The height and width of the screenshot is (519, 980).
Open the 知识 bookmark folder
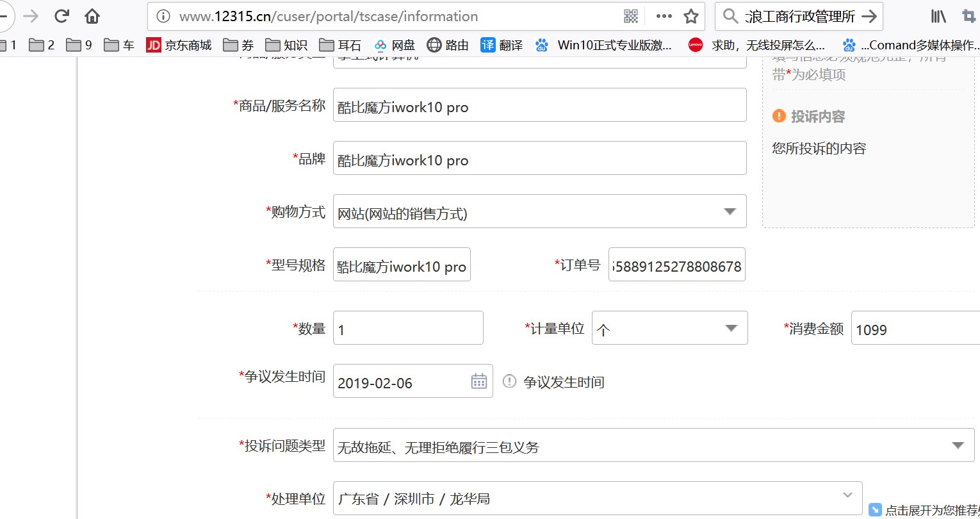[286, 45]
